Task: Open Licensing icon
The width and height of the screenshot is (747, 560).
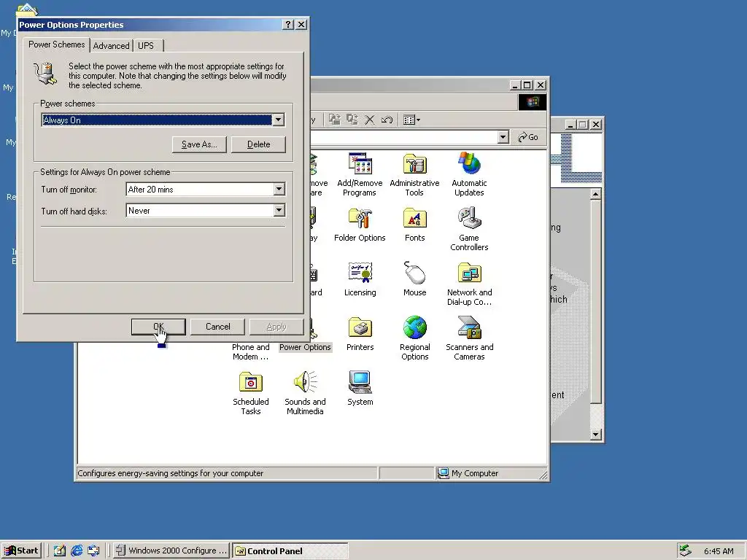Action: [x=360, y=279]
